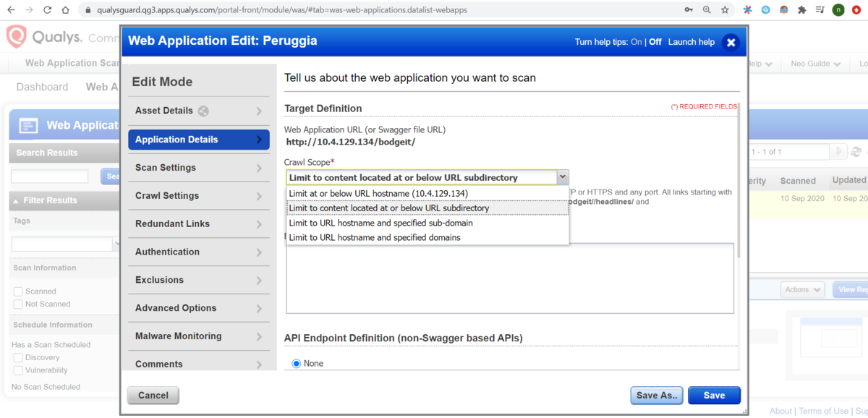Open the Redundant Links section

tap(199, 224)
